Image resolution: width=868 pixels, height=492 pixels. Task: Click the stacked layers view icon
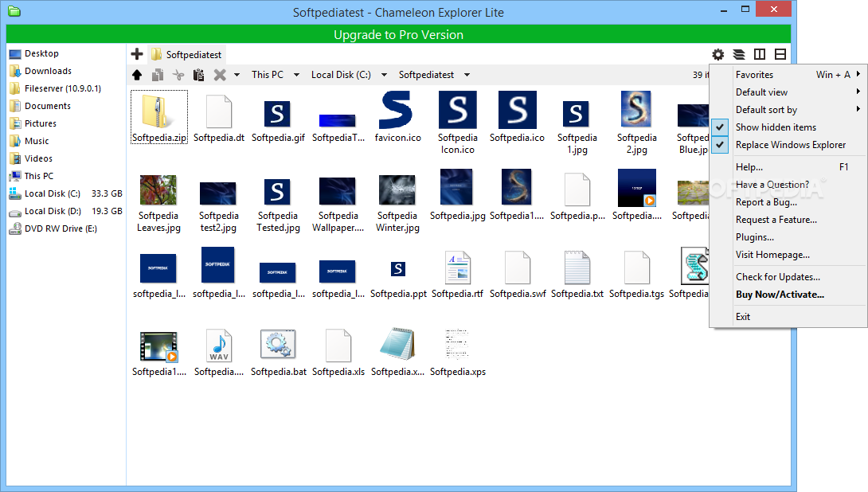pos(739,54)
